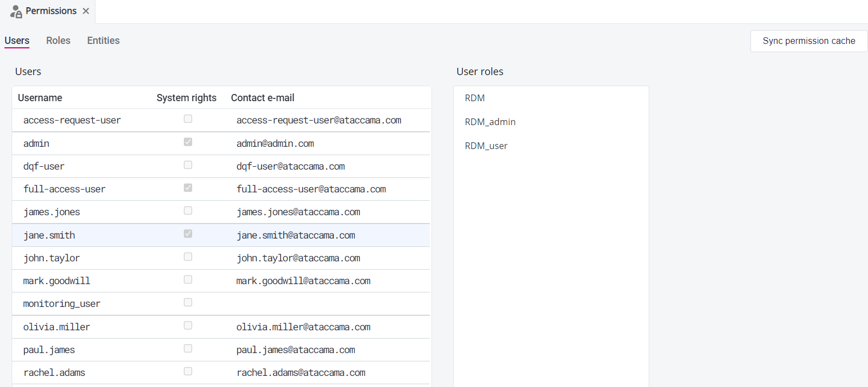Disable System rights for admin
The width and height of the screenshot is (868, 387).
188,142
